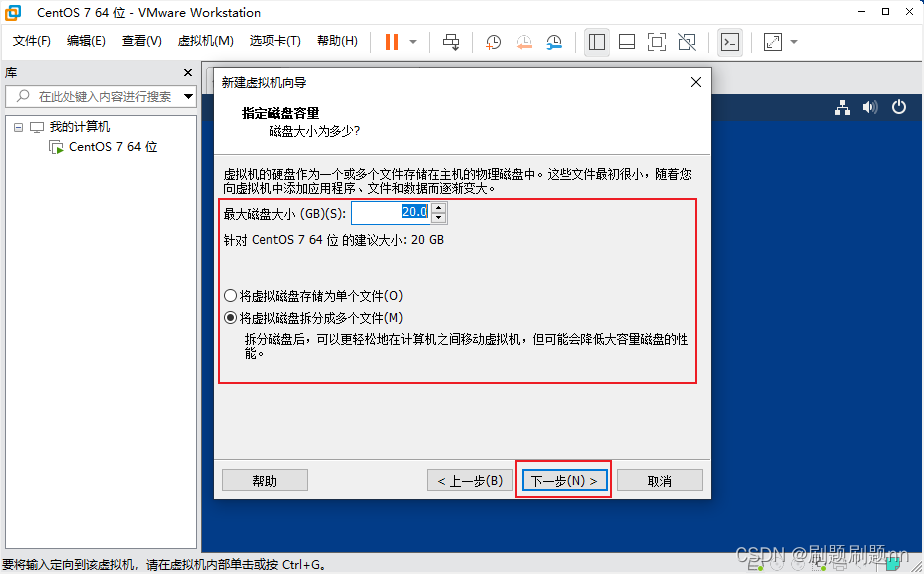924x574 pixels.
Task: Toggle the thumbnail bar view icon
Action: tap(627, 42)
